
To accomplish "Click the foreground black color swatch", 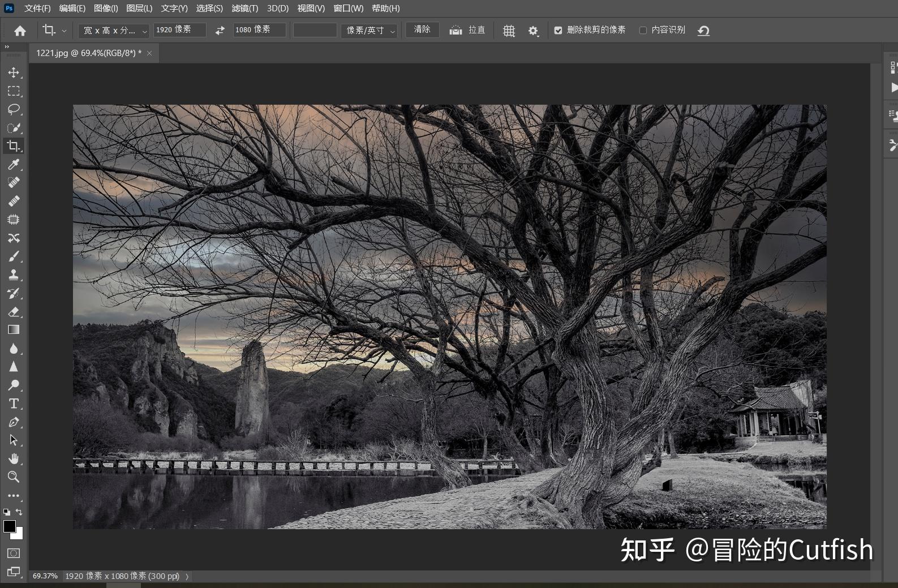I will [9, 526].
